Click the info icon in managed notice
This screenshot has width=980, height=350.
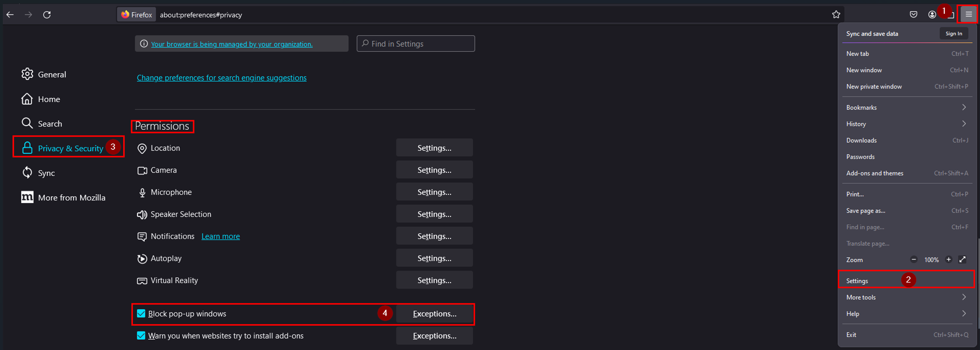click(144, 44)
